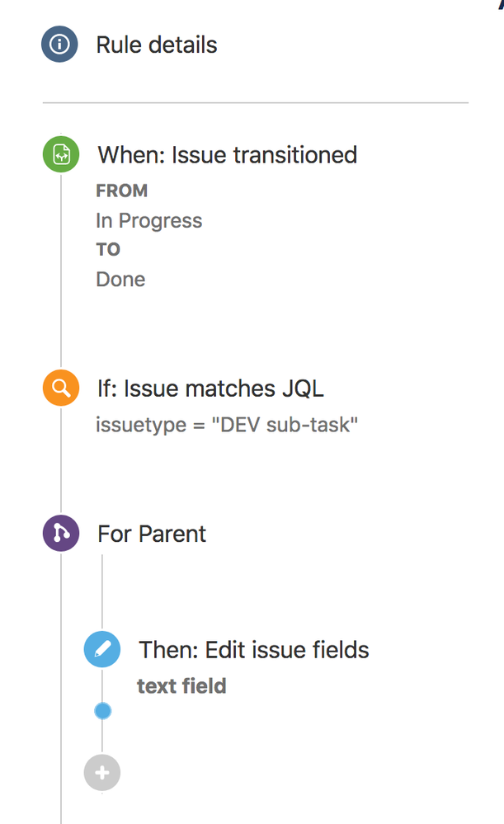Image resolution: width=504 pixels, height=824 pixels.
Task: Select the For Parent branch step
Action: pyautogui.click(x=152, y=533)
